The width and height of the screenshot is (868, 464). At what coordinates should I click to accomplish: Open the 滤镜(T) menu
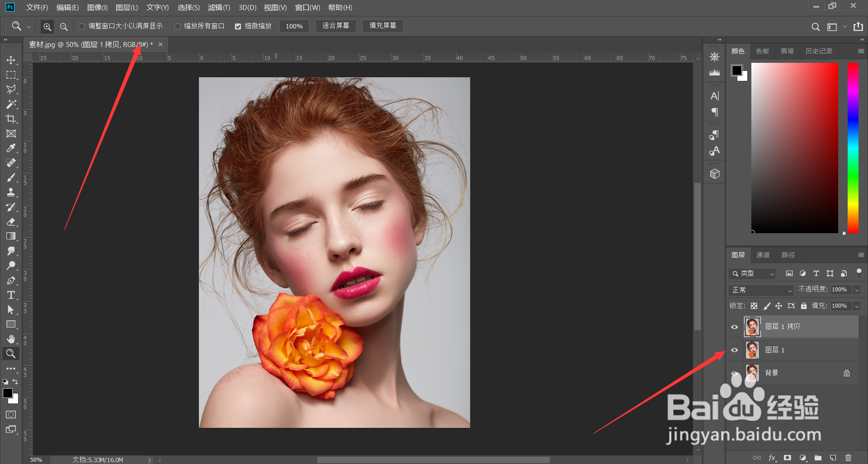click(x=219, y=7)
